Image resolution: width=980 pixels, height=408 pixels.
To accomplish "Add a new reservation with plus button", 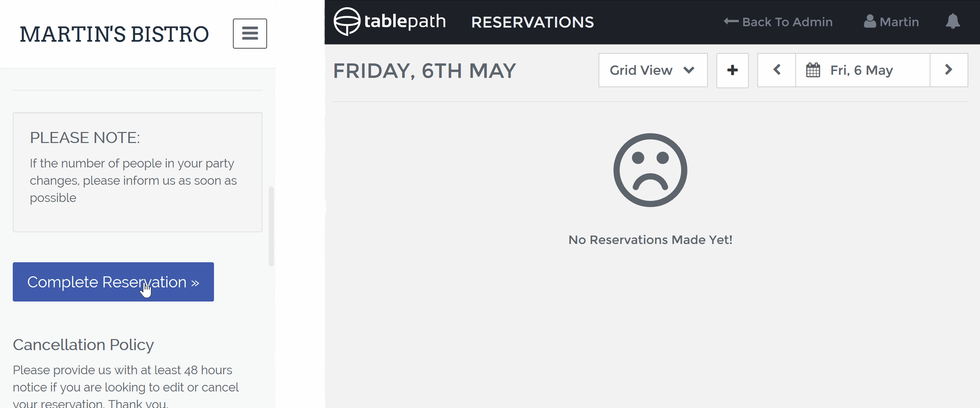I will click(732, 70).
